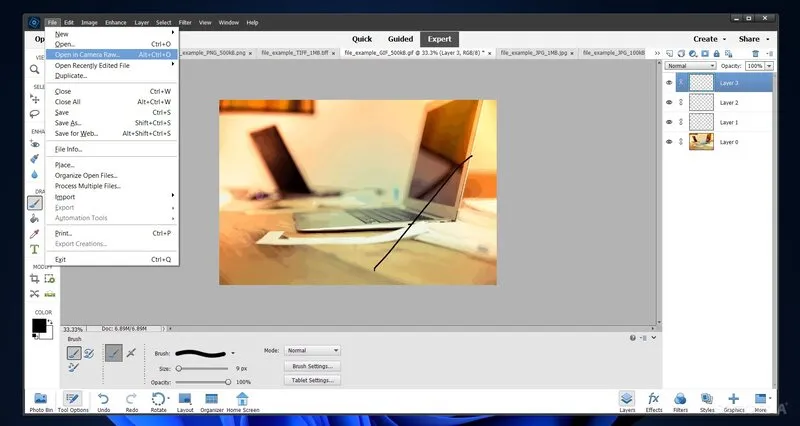800x426 pixels.
Task: Show the Styles panel
Action: pos(707,402)
